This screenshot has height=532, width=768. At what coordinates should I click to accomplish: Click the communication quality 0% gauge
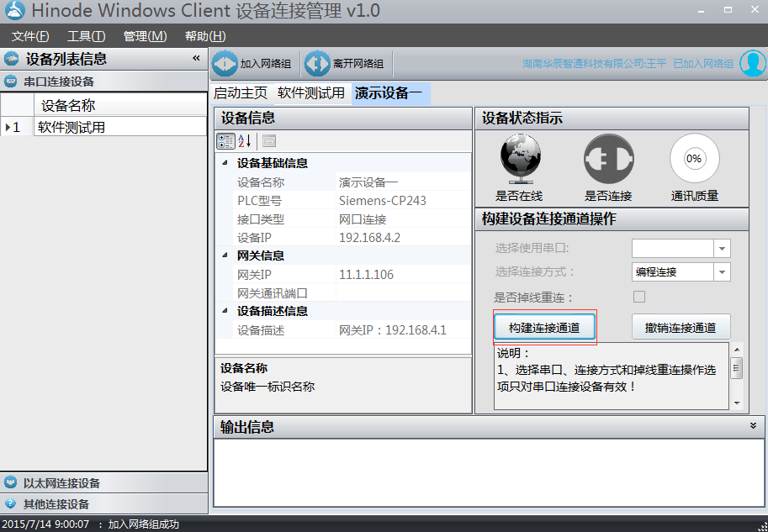coord(694,159)
